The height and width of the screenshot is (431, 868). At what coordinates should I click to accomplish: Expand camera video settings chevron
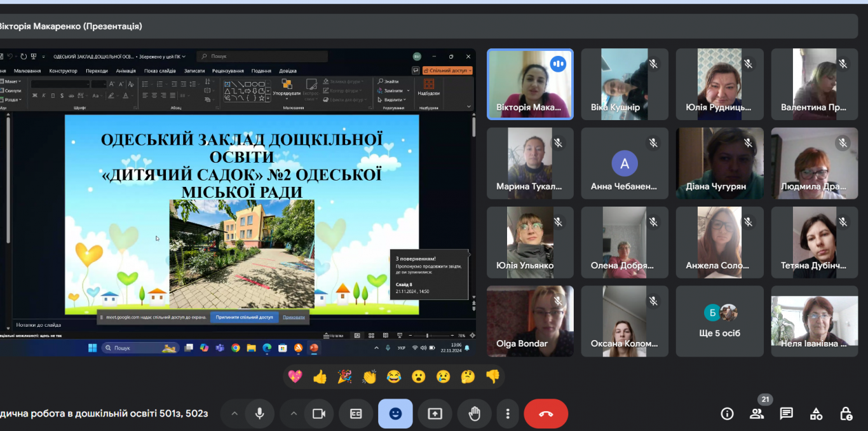click(x=294, y=414)
